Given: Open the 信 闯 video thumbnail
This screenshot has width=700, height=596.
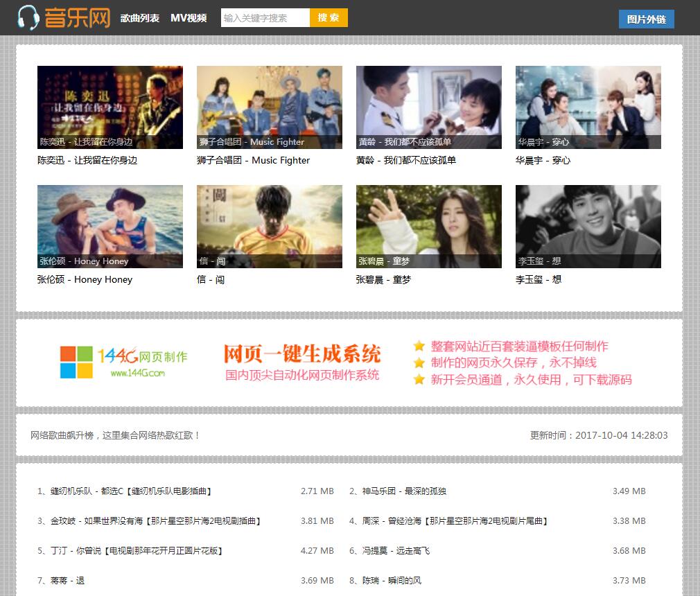Looking at the screenshot, I should pos(270,227).
